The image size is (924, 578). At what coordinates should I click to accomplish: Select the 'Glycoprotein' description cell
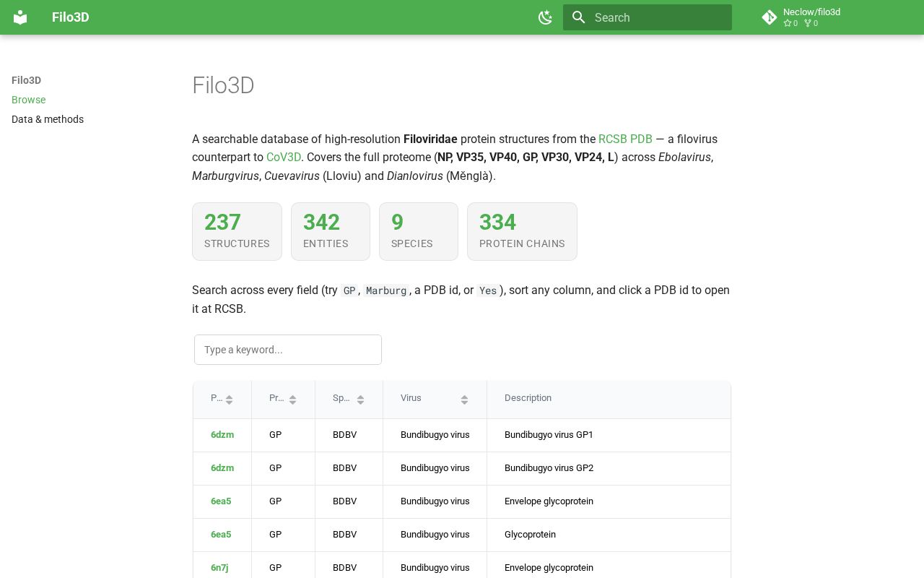[x=609, y=535]
